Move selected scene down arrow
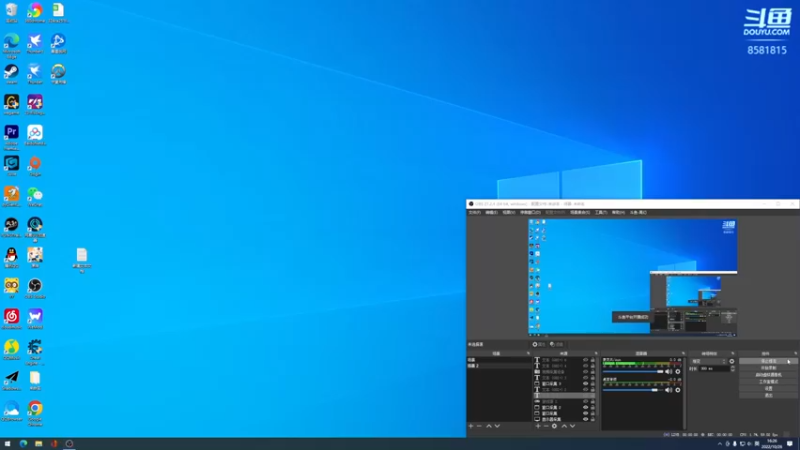The height and width of the screenshot is (450, 800). 497,426
